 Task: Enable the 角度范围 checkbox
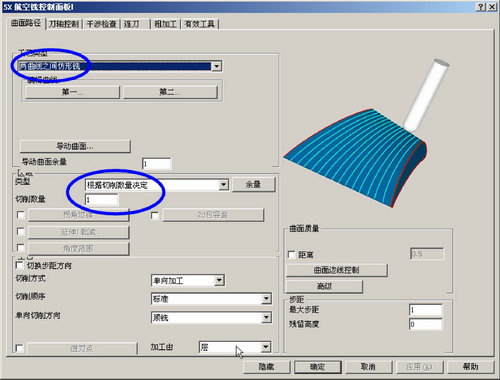[21, 248]
